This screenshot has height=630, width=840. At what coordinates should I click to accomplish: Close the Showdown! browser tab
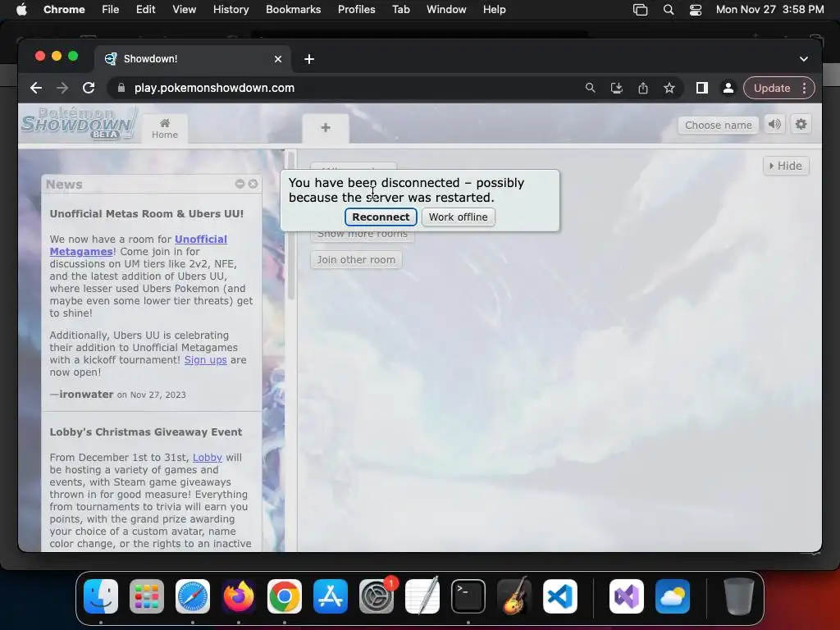pyautogui.click(x=278, y=59)
